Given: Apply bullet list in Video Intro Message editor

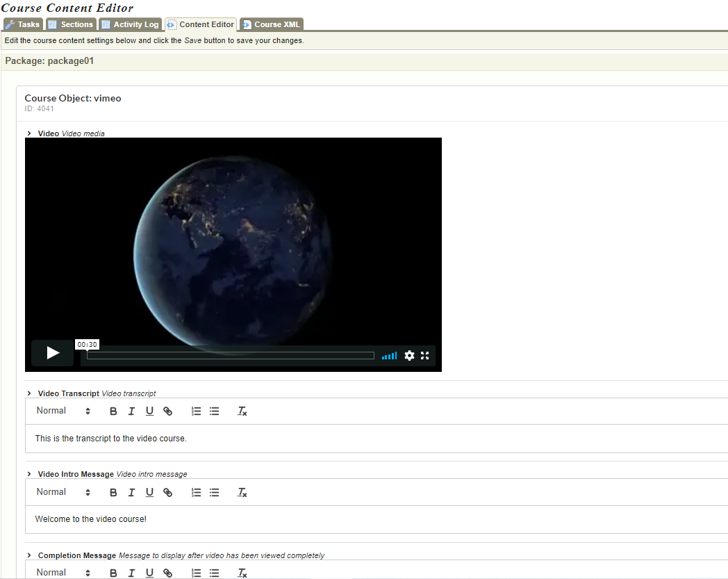Looking at the screenshot, I should point(214,493).
